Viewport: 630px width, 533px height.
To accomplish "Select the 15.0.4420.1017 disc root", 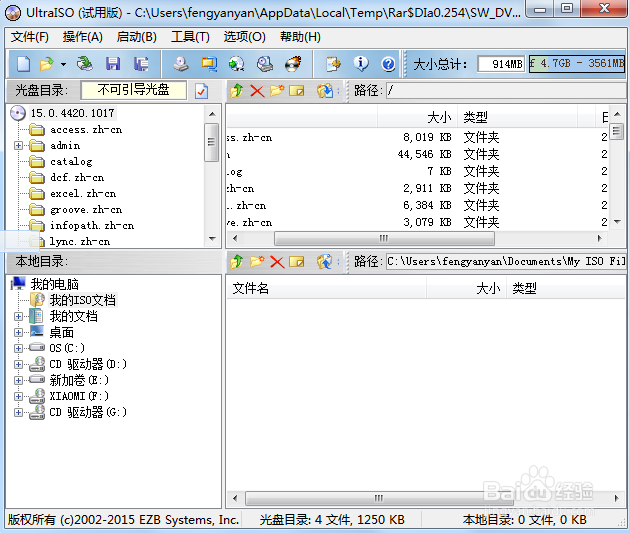I will tap(72, 113).
